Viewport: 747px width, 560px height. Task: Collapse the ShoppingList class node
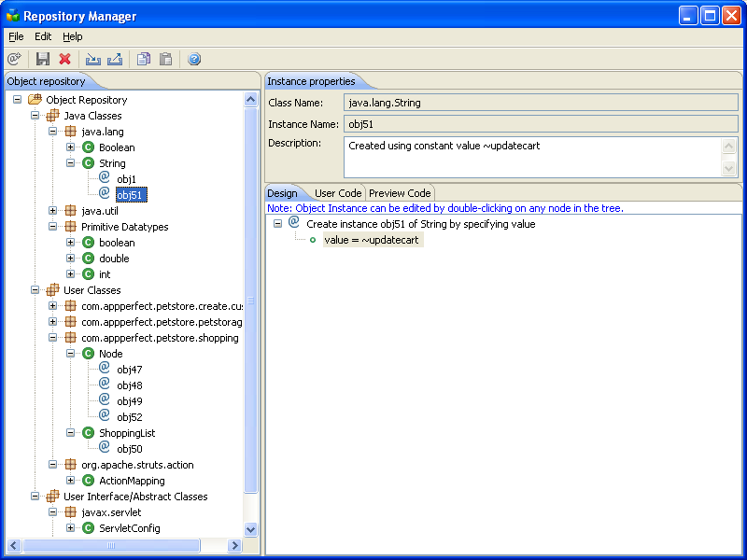71,433
